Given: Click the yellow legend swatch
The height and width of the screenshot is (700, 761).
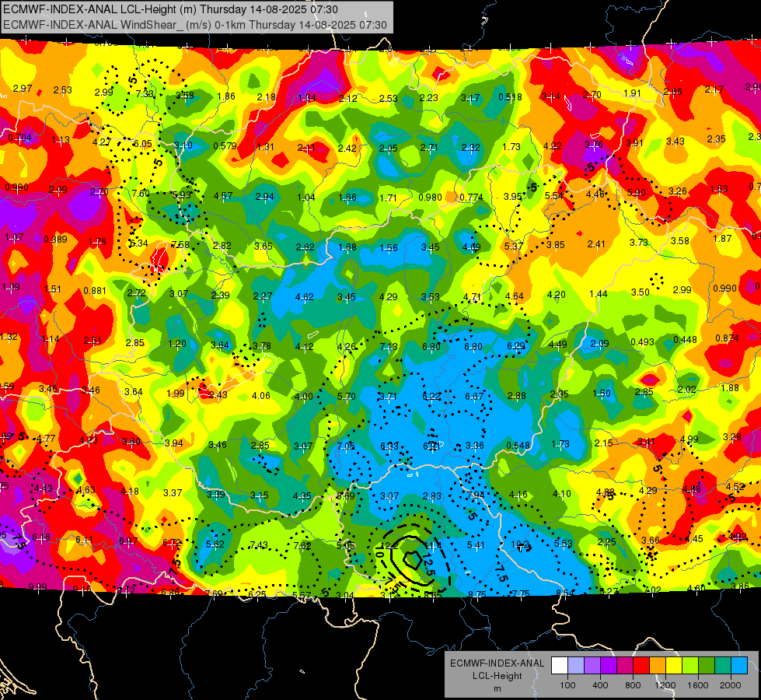Looking at the screenshot, I should [x=674, y=666].
